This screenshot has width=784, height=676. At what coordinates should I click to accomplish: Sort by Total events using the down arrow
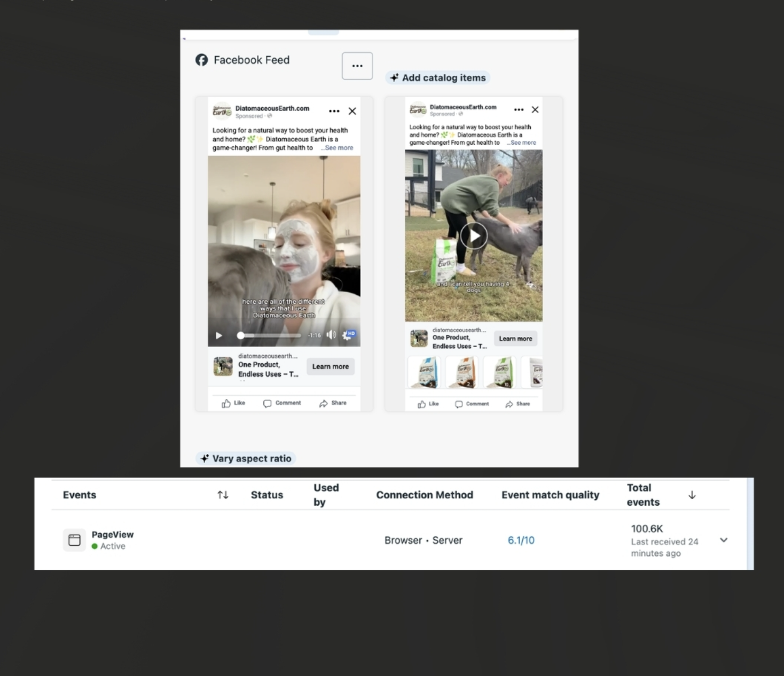(692, 495)
